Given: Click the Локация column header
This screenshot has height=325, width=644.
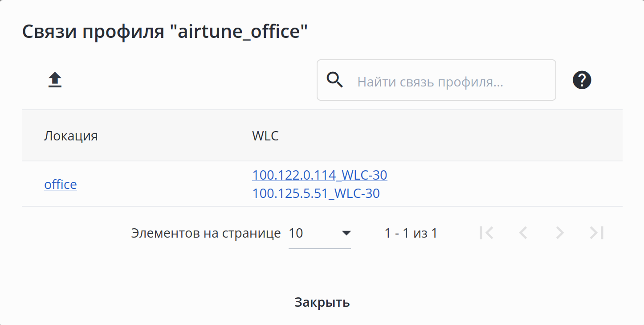Looking at the screenshot, I should pos(71,136).
